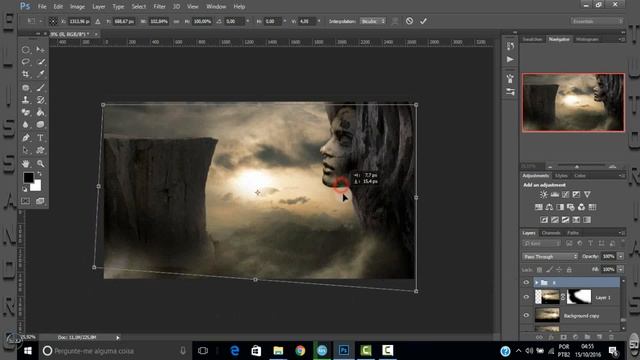Select the Path Selection tool

[26, 151]
